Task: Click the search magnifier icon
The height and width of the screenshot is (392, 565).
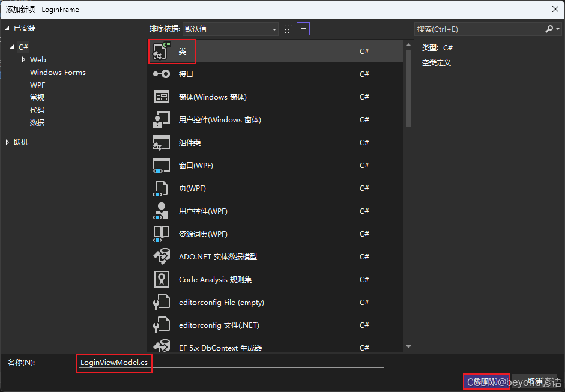Action: [x=549, y=29]
